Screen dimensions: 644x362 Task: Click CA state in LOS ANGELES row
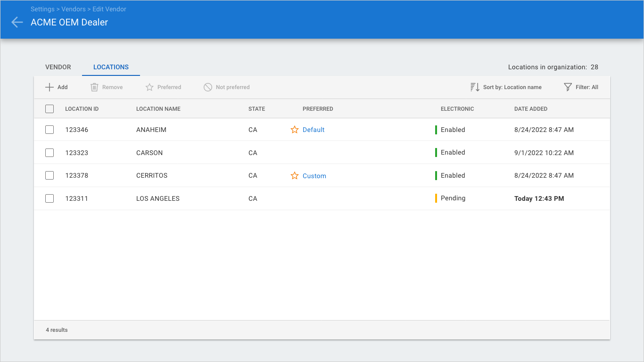(x=253, y=198)
